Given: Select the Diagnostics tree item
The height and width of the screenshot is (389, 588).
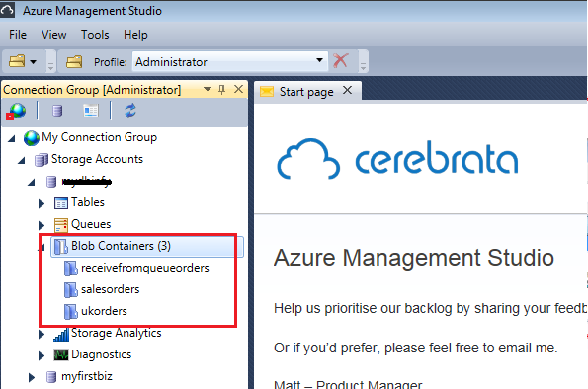Looking at the screenshot, I should point(101,354).
